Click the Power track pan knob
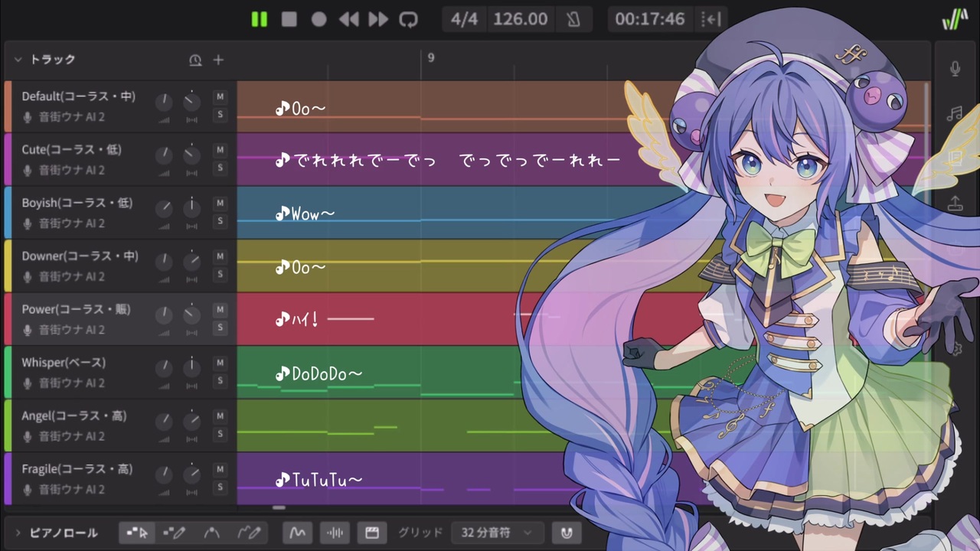 (x=191, y=315)
